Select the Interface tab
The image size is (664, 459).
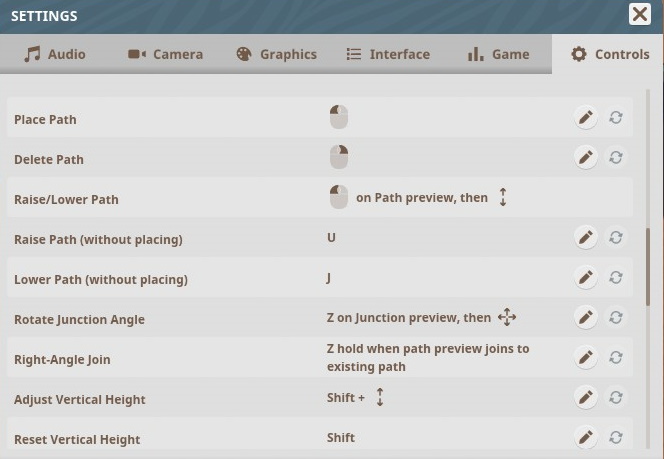tap(388, 54)
